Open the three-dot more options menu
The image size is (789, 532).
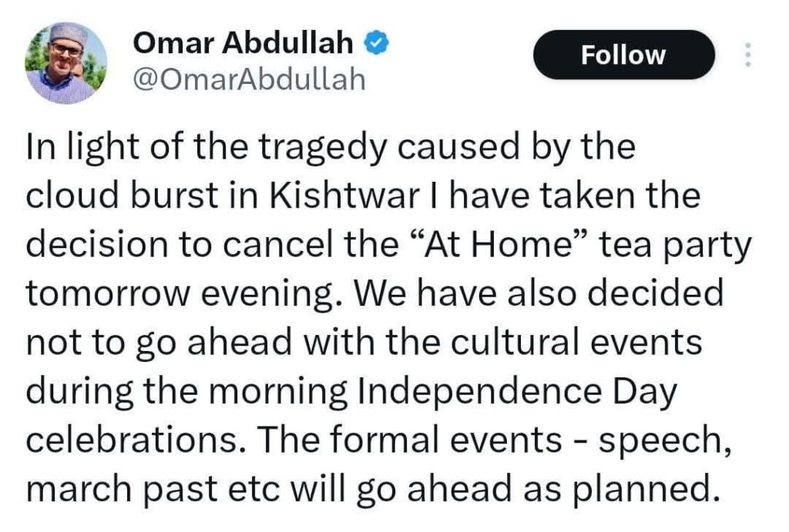747,55
